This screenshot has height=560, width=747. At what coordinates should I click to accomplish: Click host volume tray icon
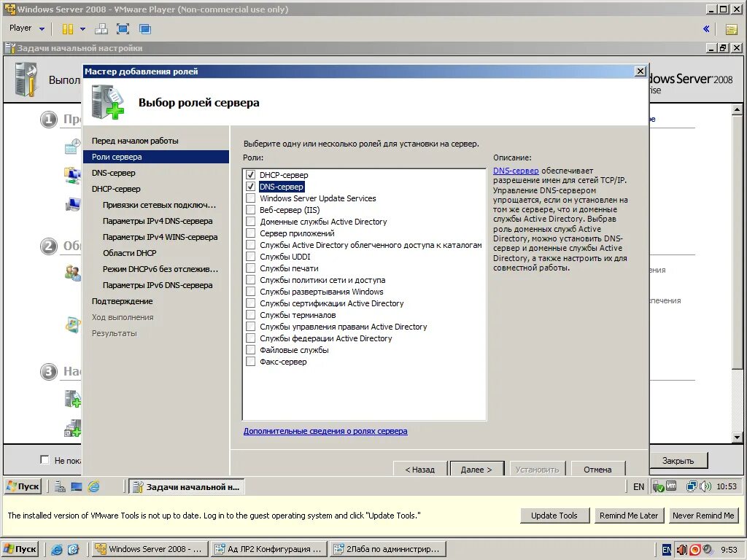[682, 550]
